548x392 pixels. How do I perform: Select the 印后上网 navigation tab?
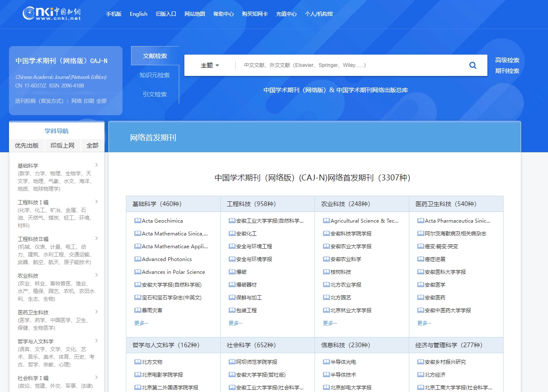pos(62,145)
